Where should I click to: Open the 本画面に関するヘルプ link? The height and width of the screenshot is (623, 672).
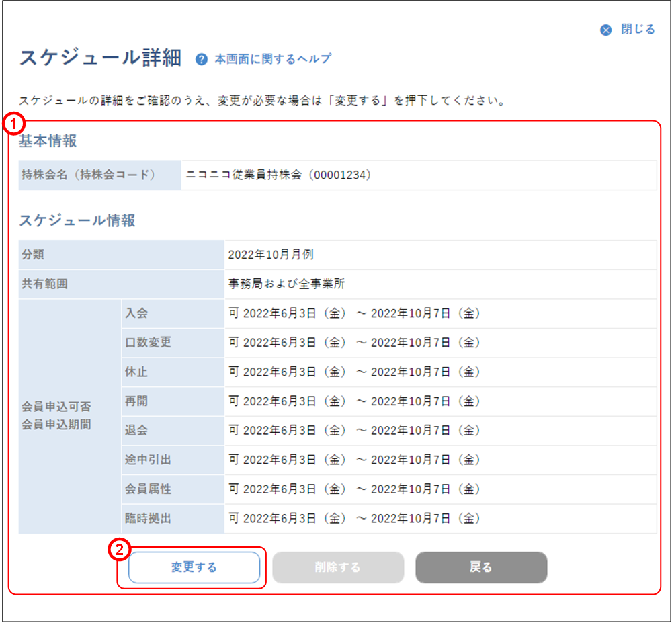tap(273, 59)
